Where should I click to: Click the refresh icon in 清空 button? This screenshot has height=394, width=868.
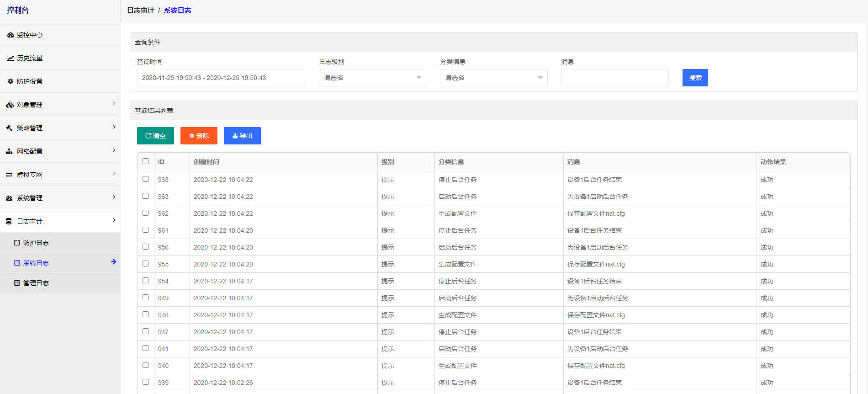tap(148, 136)
